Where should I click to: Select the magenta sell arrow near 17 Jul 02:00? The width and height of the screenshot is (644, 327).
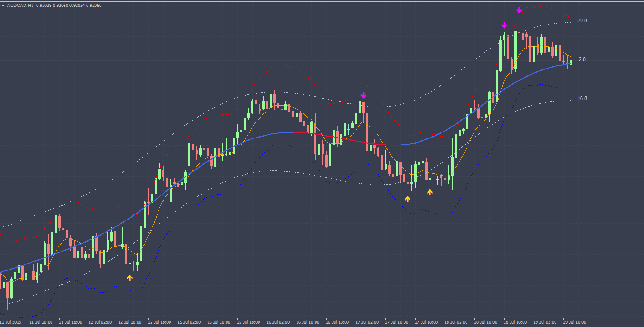tap(364, 95)
